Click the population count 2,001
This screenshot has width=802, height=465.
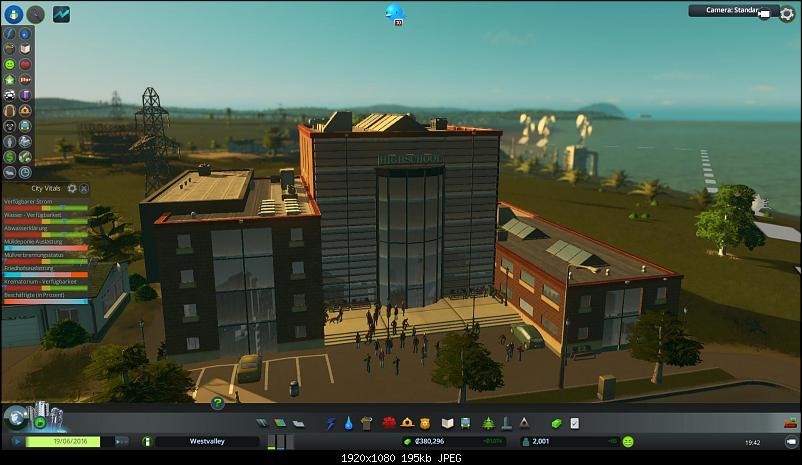pos(541,441)
